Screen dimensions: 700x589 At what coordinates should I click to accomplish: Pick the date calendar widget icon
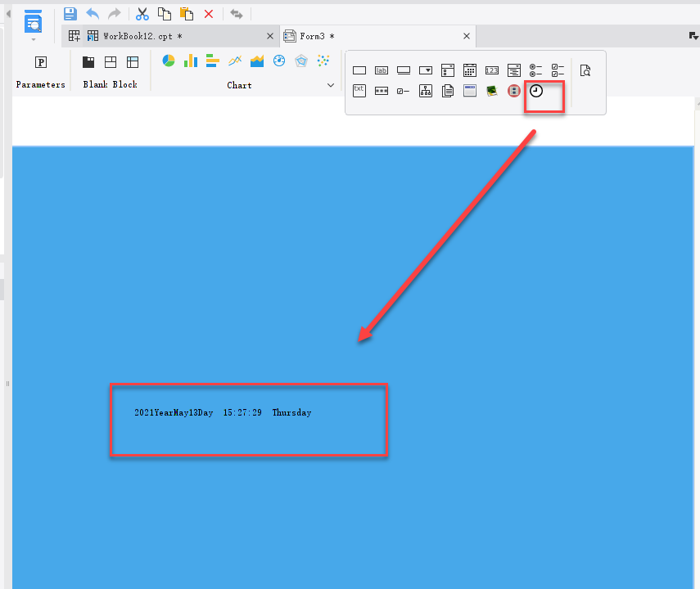pyautogui.click(x=470, y=70)
